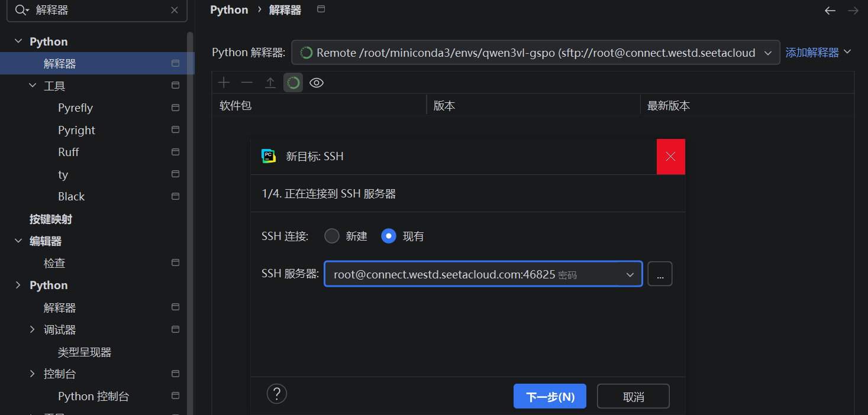
Task: Upgrade package with the up-arrow icon
Action: tap(270, 83)
